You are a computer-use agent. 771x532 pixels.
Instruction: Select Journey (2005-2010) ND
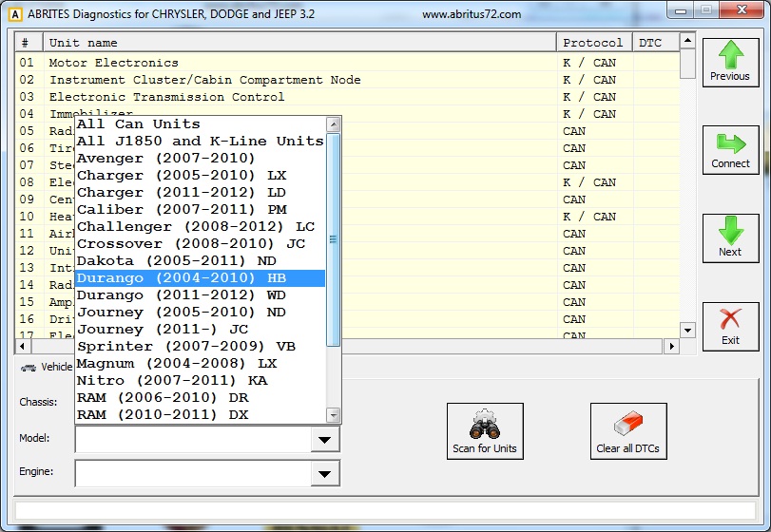[x=201, y=313]
